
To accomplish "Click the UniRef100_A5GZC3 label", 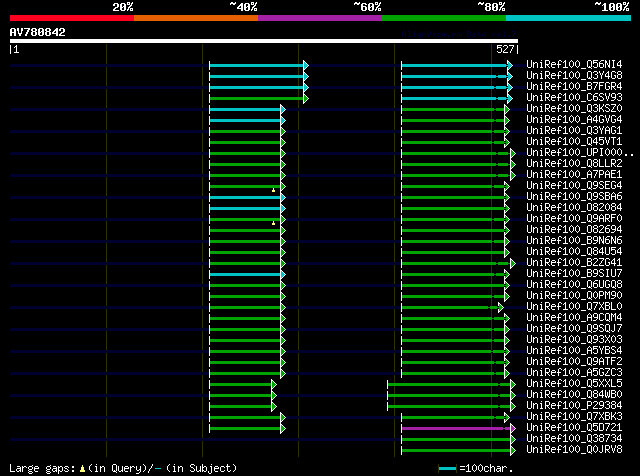I will click(x=574, y=373).
